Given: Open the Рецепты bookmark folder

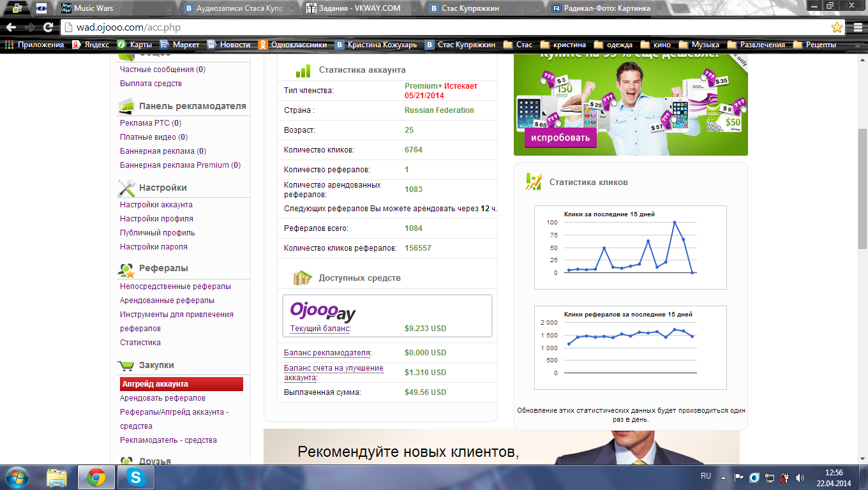Looking at the screenshot, I should [814, 45].
